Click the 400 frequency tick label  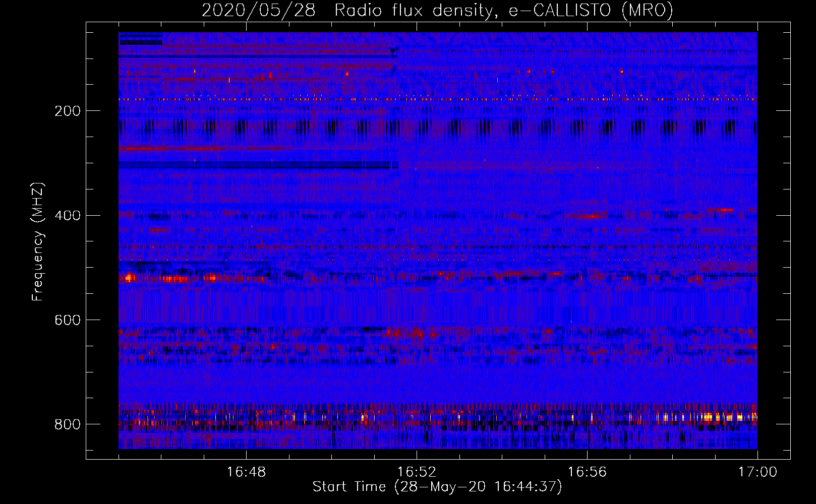(x=67, y=216)
